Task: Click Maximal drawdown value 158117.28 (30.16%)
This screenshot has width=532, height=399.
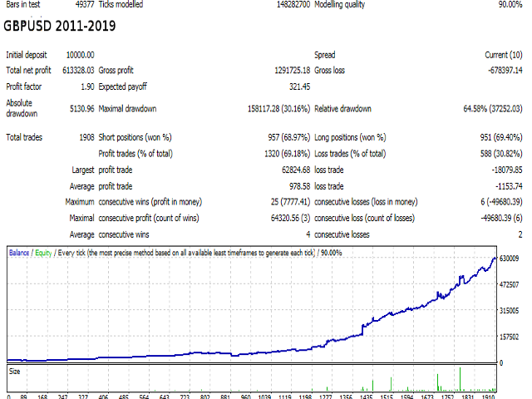Action: coord(278,109)
